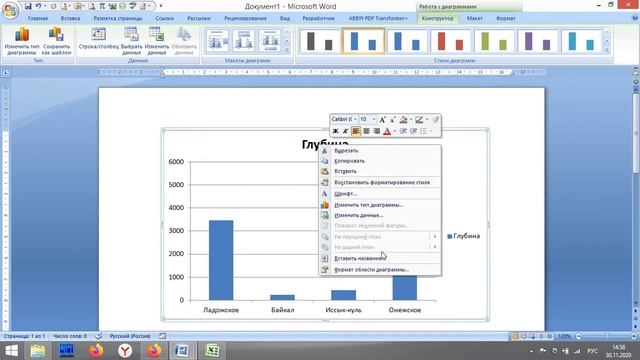Open Windows Start menu
The image size is (640, 360).
(x=11, y=351)
